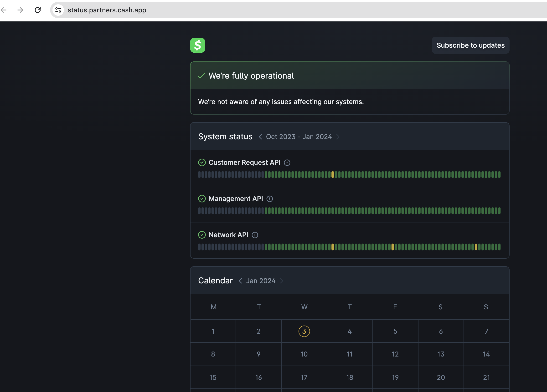Show previous System status date range

(260, 137)
